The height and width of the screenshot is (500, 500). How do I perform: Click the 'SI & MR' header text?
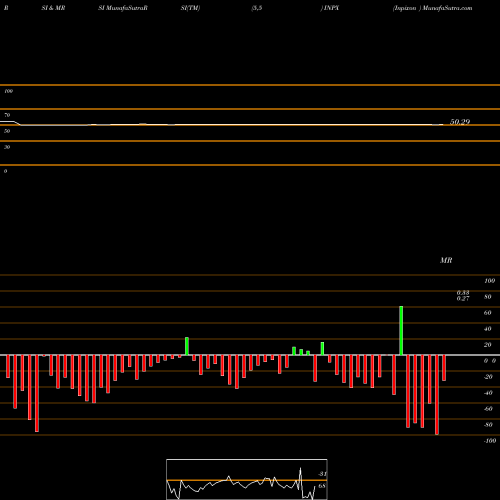(53, 8)
